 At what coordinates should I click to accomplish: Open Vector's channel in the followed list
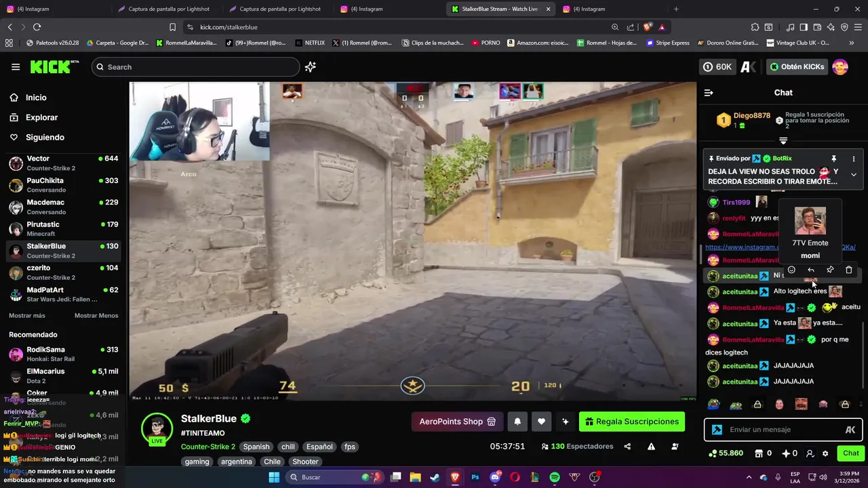tap(63, 163)
